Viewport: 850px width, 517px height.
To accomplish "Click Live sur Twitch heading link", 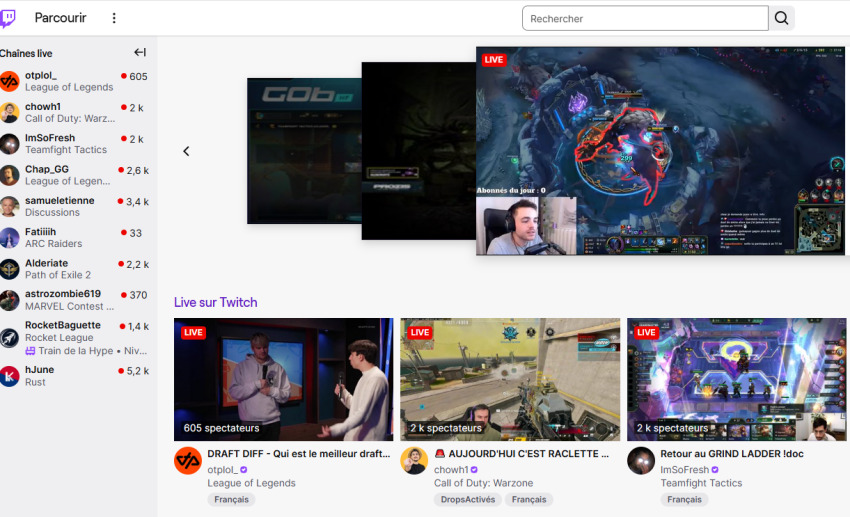I will click(215, 302).
